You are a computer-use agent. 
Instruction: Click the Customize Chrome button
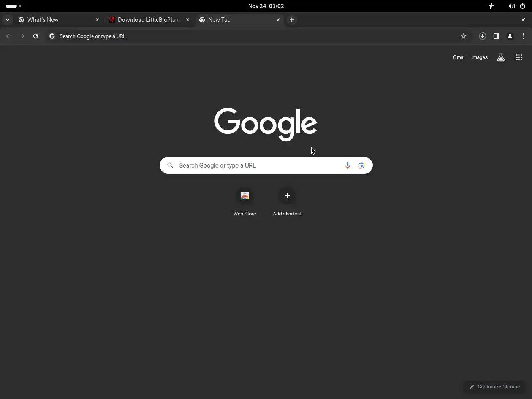pos(494,387)
